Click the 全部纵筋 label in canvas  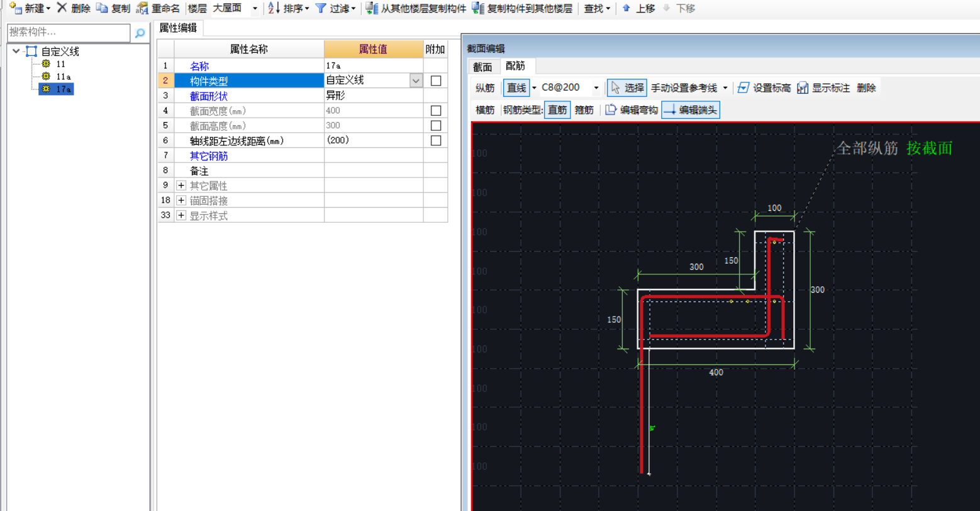click(x=867, y=149)
